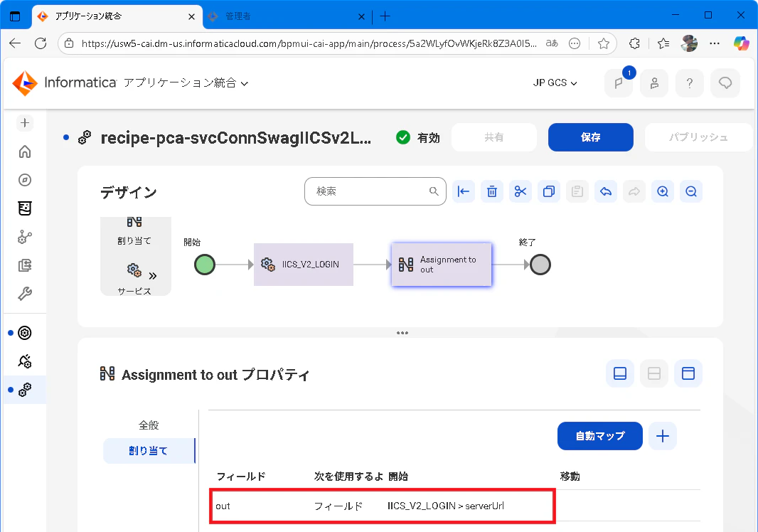This screenshot has height=532, width=758.
Task: Click the 割り当て palette item
Action: [x=134, y=230]
